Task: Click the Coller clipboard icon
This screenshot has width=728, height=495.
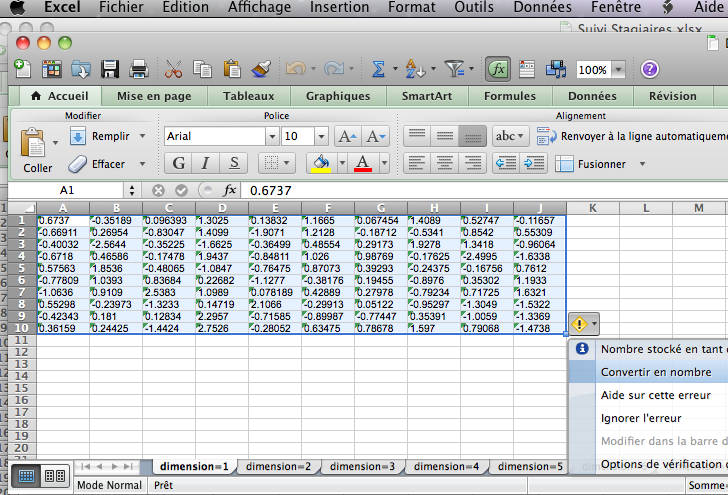Action: [32, 142]
